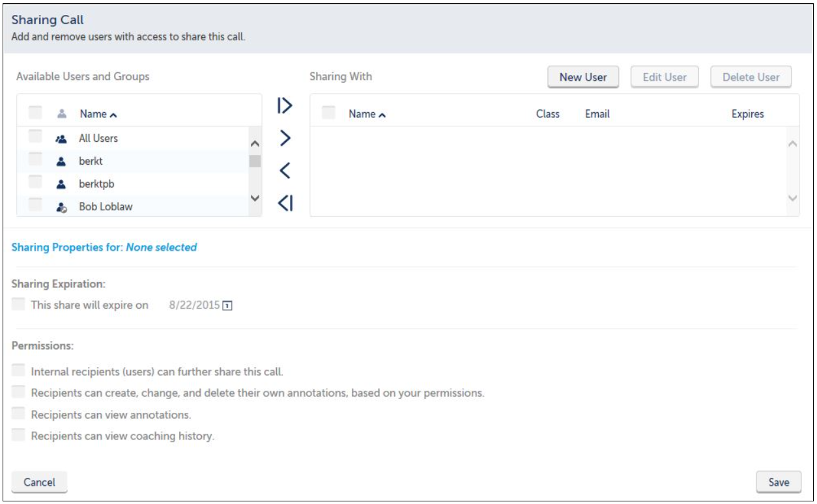The width and height of the screenshot is (817, 504).
Task: Click the Sharing With list scroll-down arrow
Action: (x=793, y=198)
